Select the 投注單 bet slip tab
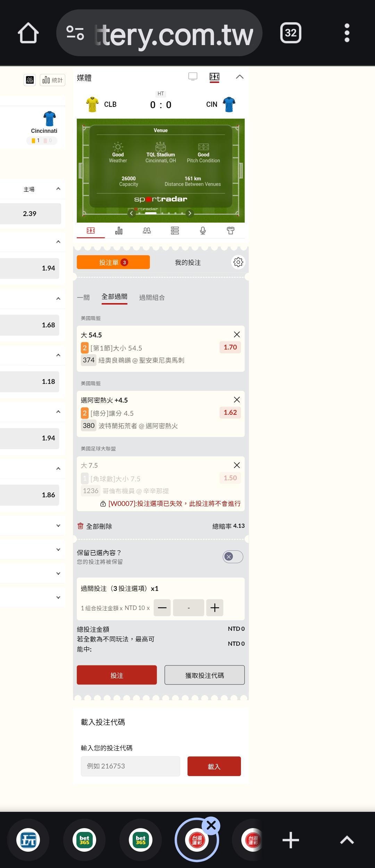The image size is (375, 868). tap(113, 262)
